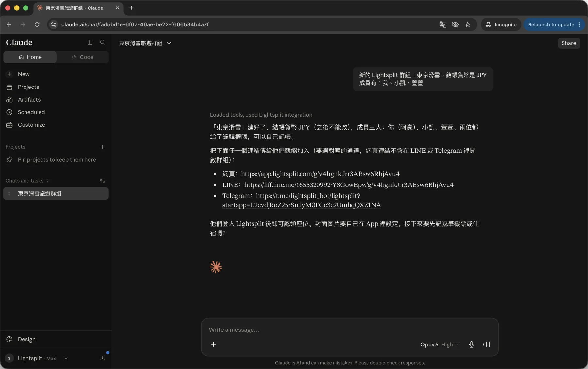588x369 pixels.
Task: Close the Claude browser tab
Action: coord(117,8)
